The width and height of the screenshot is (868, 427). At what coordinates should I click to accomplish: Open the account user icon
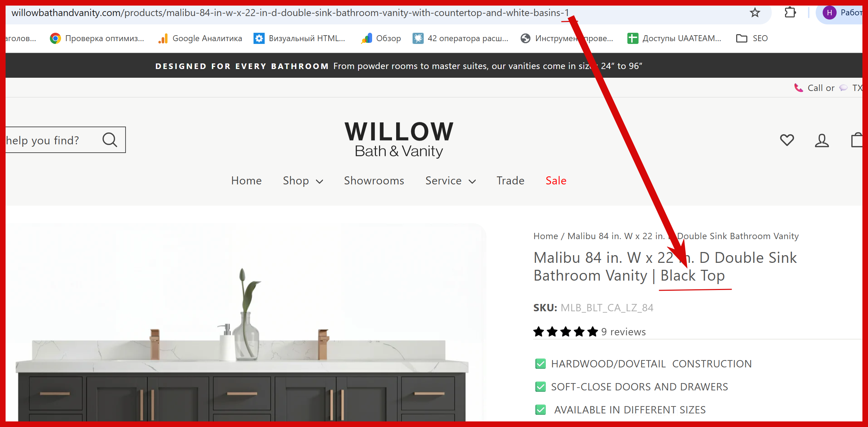tap(822, 140)
